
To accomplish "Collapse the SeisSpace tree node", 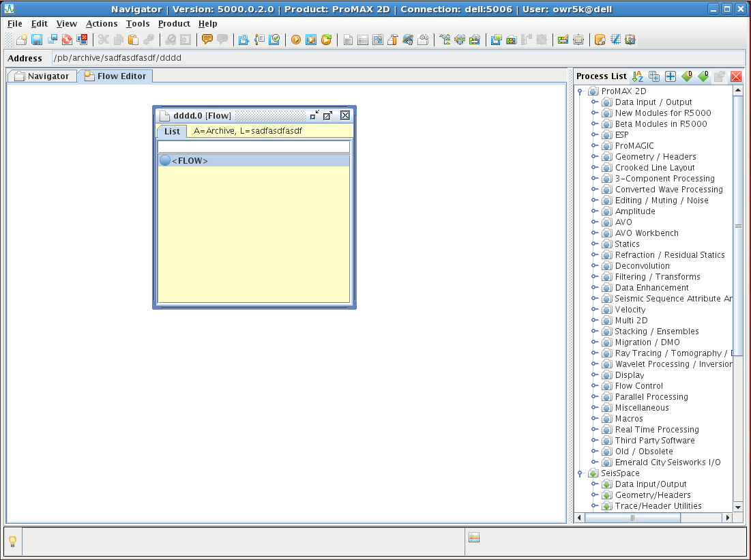I will click(580, 473).
